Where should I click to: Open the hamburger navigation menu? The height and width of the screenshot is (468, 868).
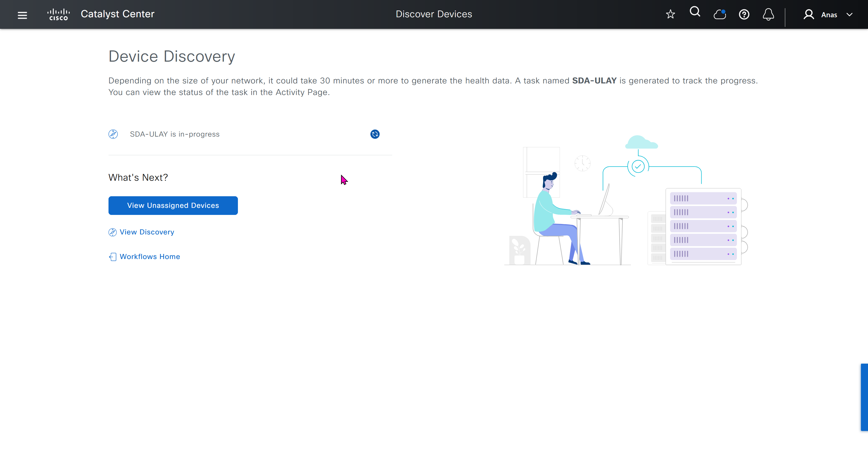[x=22, y=15]
